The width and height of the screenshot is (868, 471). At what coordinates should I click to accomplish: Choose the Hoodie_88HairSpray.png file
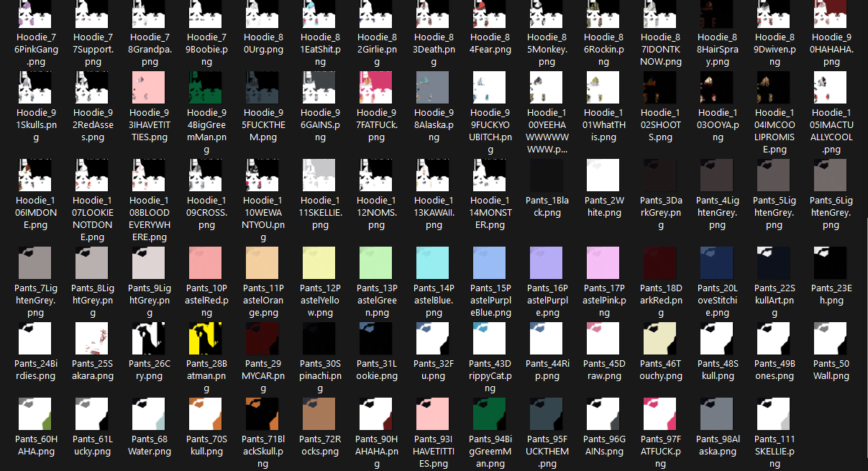pyautogui.click(x=716, y=35)
